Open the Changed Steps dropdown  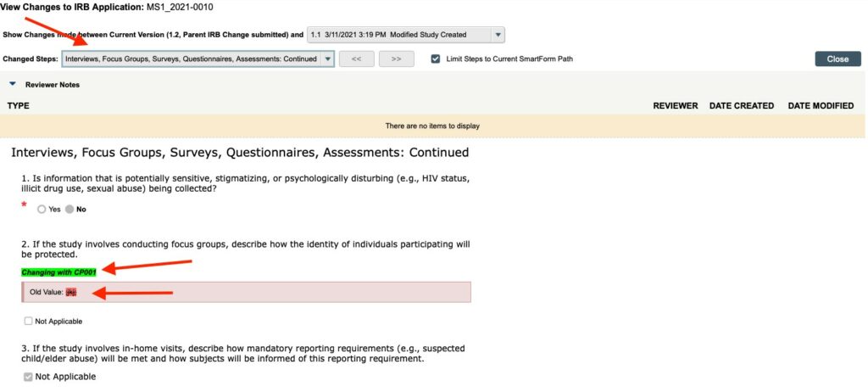[x=199, y=59]
